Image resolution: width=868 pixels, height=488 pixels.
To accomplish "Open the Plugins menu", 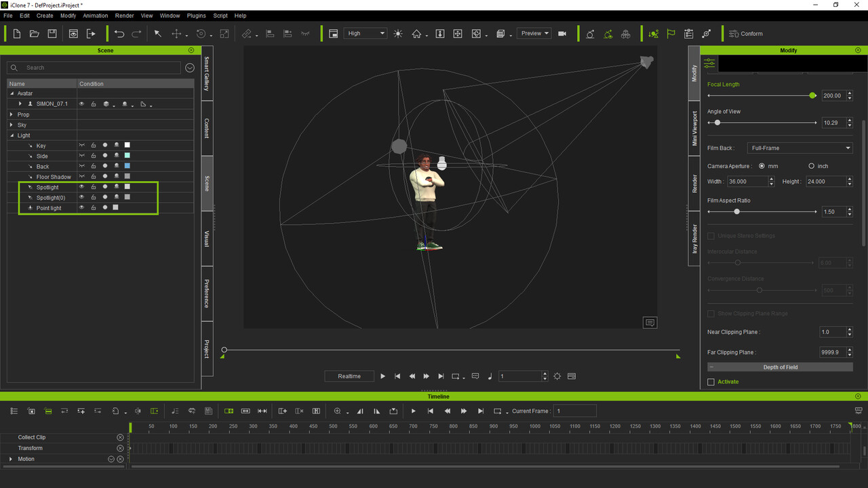I will pyautogui.click(x=196, y=16).
